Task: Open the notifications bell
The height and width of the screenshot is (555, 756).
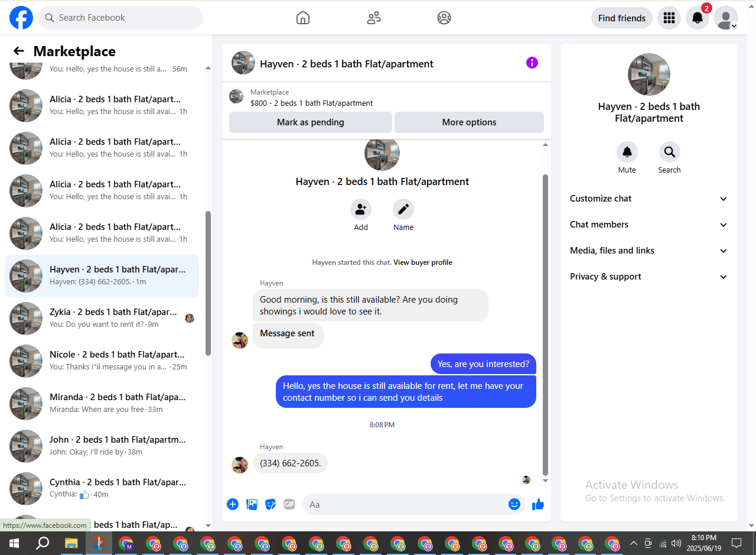Action: coord(698,18)
